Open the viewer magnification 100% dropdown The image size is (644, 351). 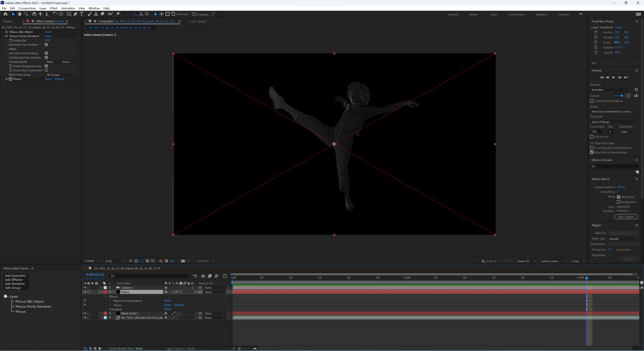(x=92, y=261)
